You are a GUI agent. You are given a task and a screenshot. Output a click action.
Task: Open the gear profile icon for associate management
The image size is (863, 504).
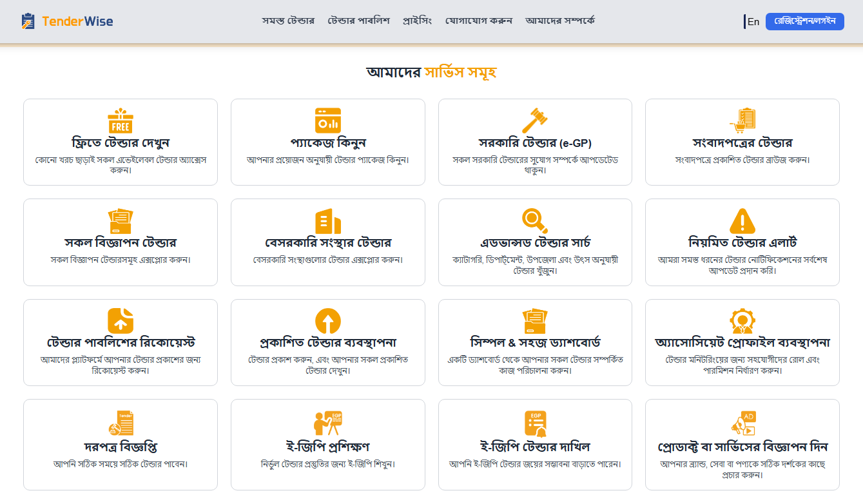742,320
